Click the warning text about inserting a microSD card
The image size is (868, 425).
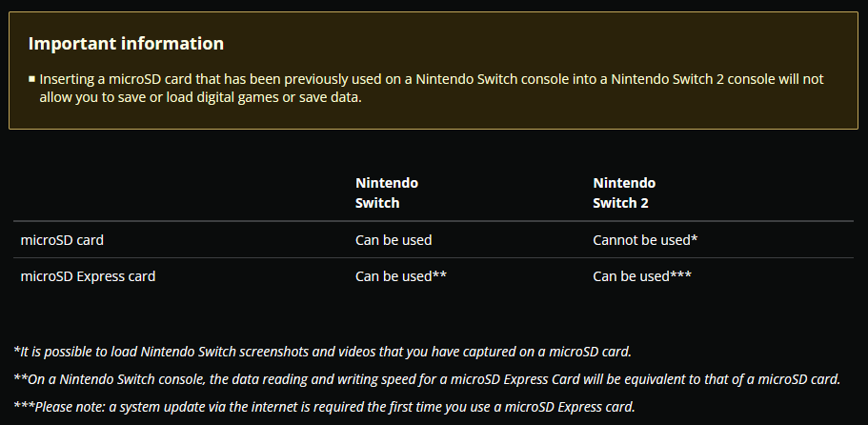point(432,89)
